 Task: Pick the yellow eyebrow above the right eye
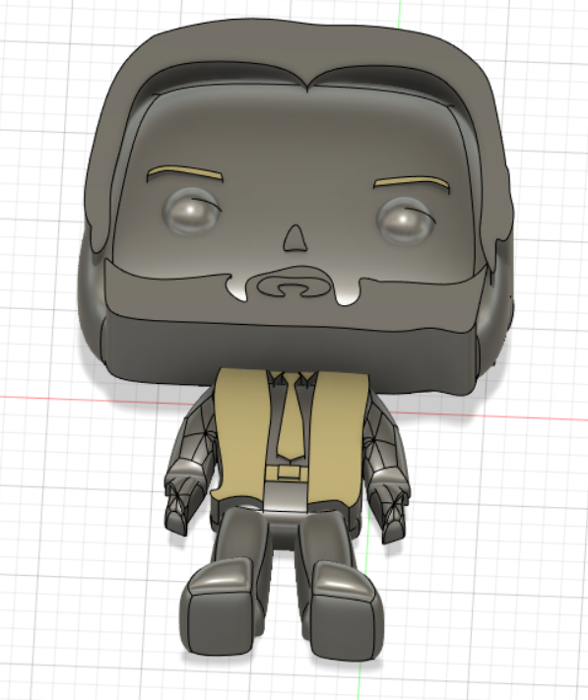(x=411, y=182)
